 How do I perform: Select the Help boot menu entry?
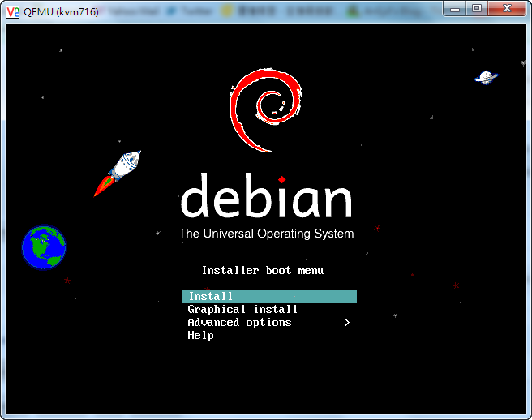coord(200,335)
